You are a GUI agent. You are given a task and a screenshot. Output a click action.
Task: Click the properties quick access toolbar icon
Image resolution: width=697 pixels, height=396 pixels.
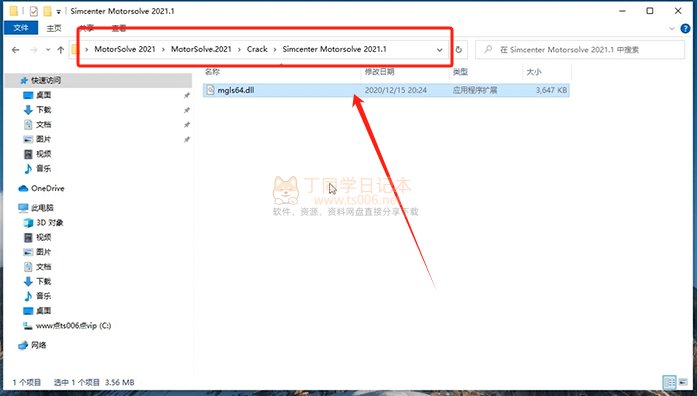point(34,11)
